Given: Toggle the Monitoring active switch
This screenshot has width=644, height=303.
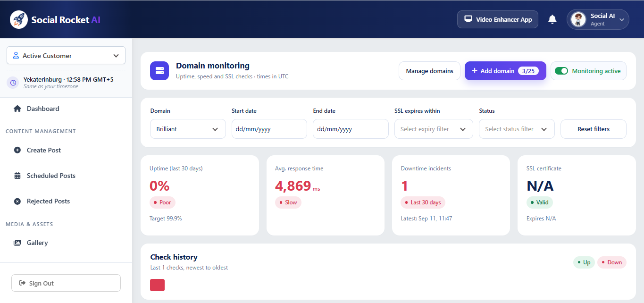Looking at the screenshot, I should [x=561, y=71].
